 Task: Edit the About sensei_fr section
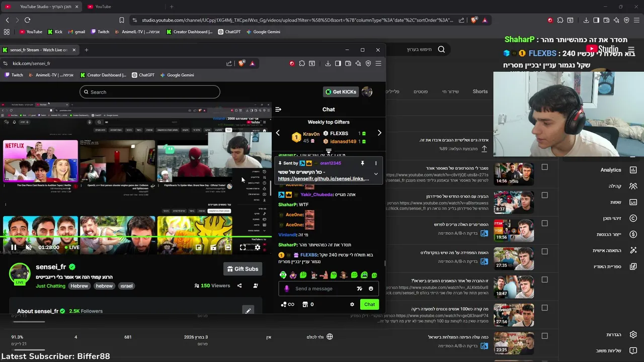pyautogui.click(x=248, y=311)
